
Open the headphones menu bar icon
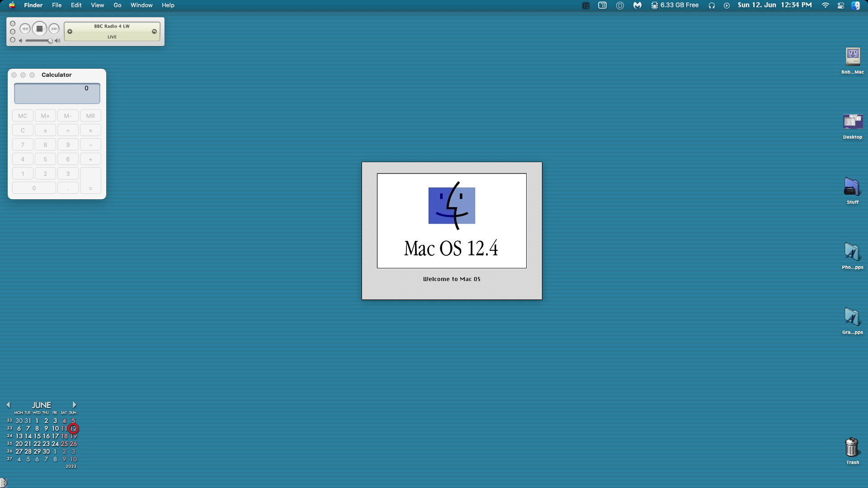coord(712,5)
